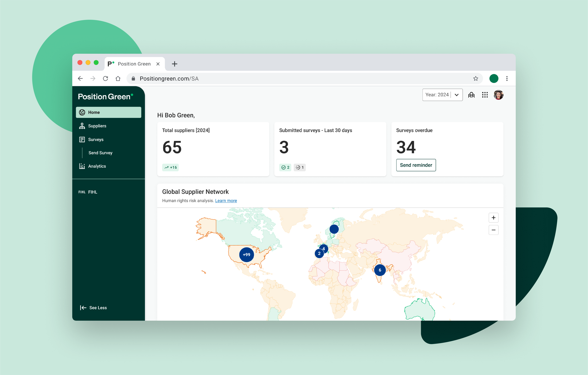This screenshot has height=375, width=588.
Task: Select the pending surveys badge showing 1
Action: point(300,167)
